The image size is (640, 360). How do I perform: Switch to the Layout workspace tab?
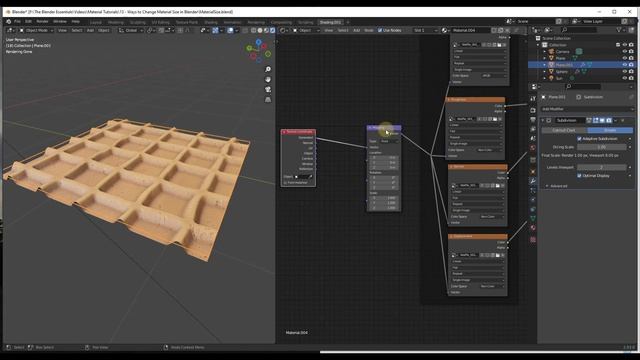coord(96,22)
